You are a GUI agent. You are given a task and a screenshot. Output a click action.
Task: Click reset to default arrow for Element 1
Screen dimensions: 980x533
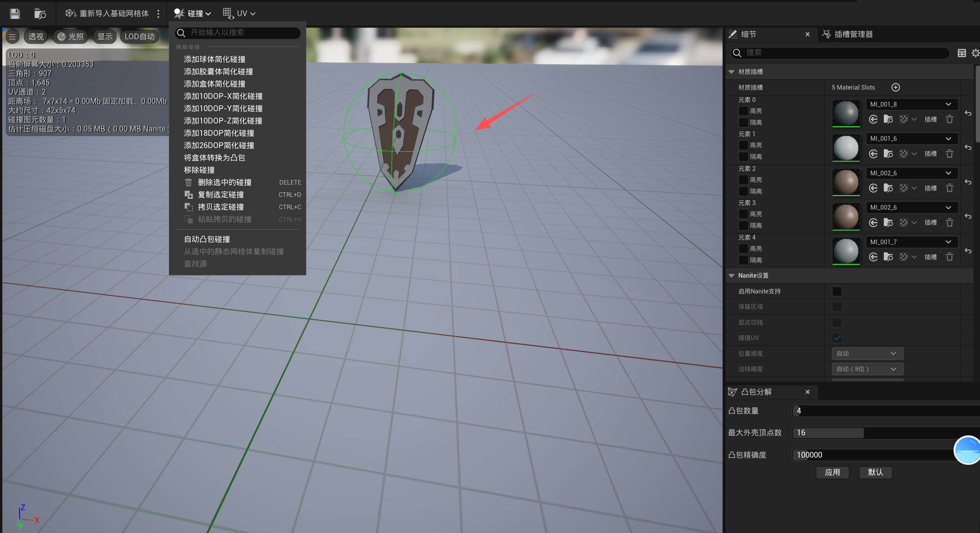point(968,148)
